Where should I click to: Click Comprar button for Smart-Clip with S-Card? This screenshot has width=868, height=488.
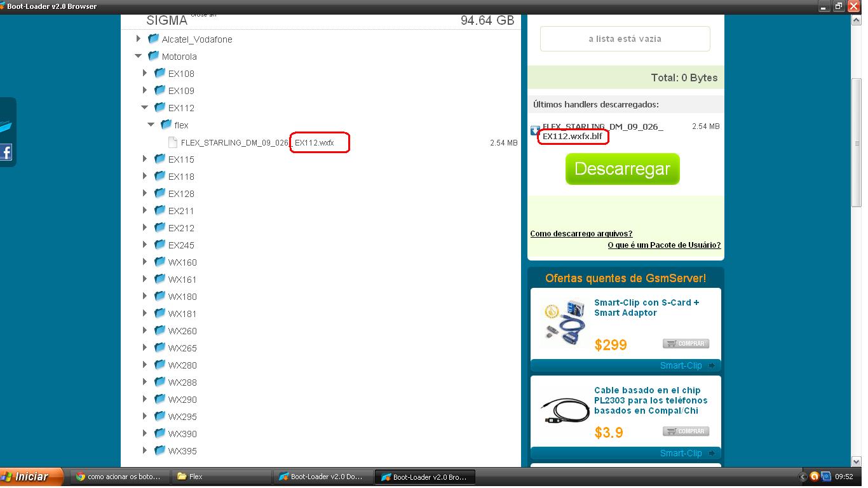[x=686, y=344]
